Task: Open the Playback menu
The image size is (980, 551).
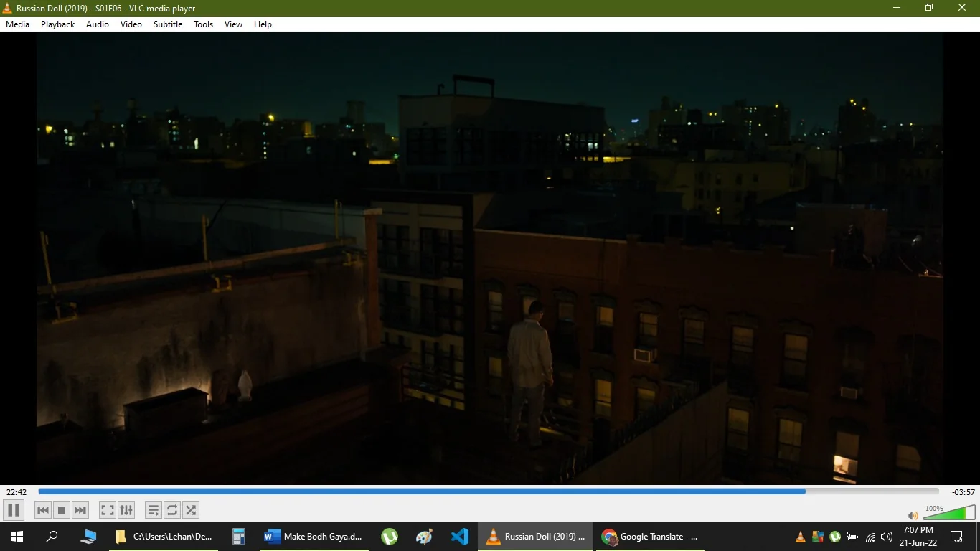Action: tap(57, 24)
